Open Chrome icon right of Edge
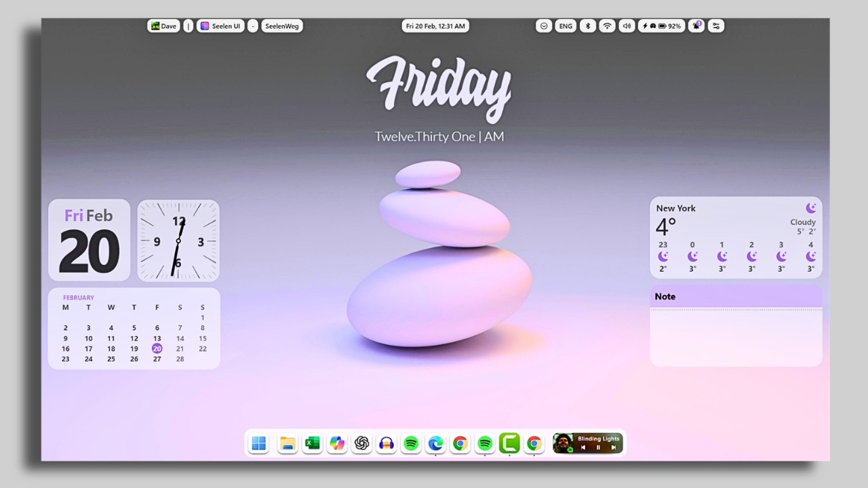Screen dimensions: 868x488 pos(460,443)
